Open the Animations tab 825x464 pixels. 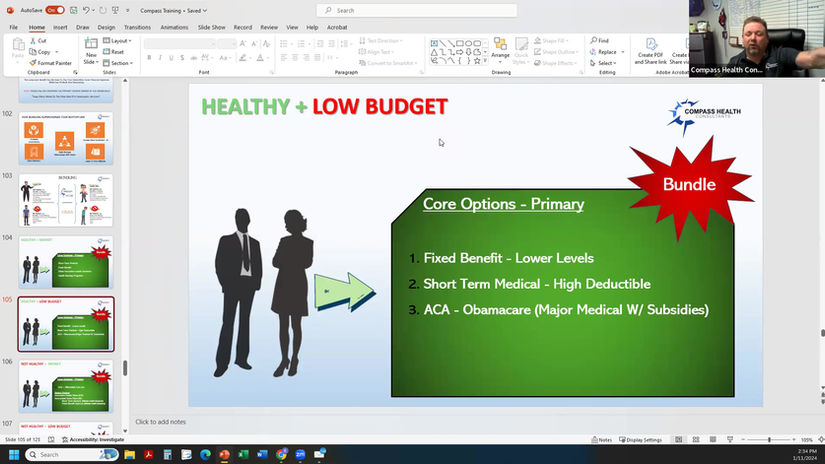coord(174,27)
